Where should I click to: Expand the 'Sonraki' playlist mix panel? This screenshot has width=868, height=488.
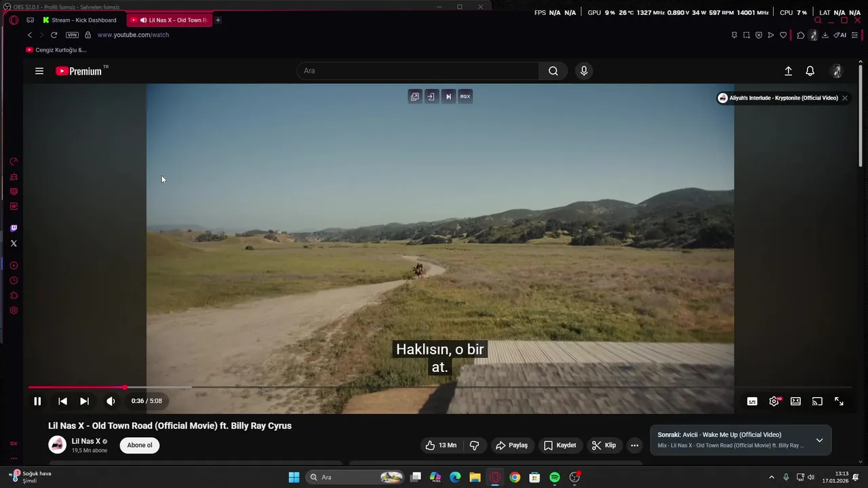click(819, 440)
